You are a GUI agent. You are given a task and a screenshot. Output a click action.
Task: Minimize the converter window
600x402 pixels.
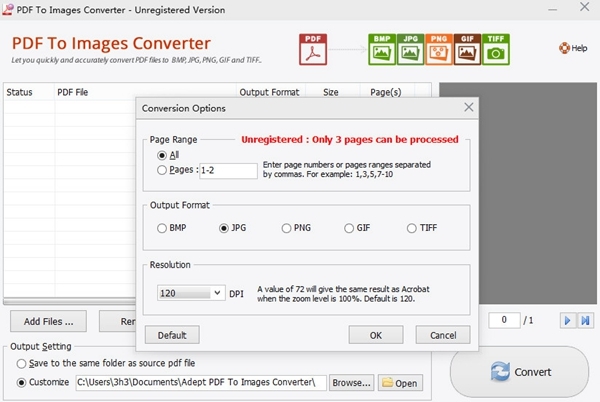[x=552, y=9]
